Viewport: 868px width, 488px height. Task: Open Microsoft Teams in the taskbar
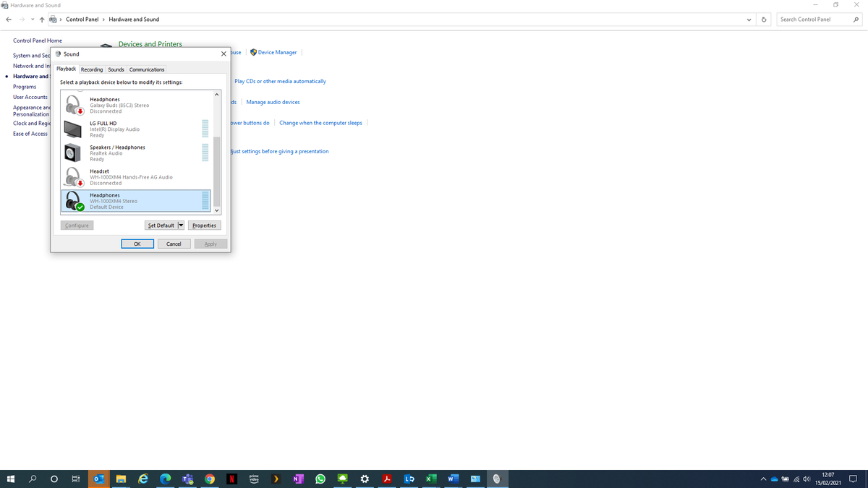pos(187,479)
